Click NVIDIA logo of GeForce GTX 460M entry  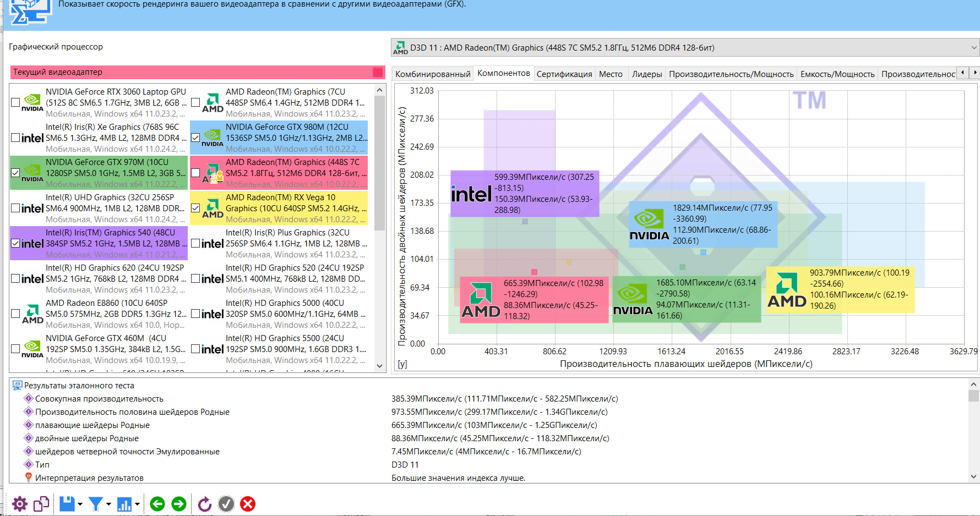(x=32, y=349)
